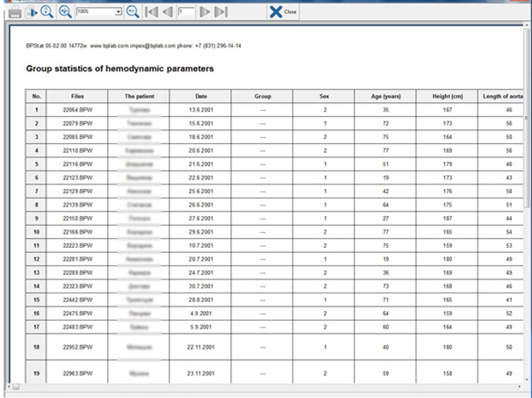This screenshot has height=398, width=532.
Task: Click file cell 22289.BPW
Action: click(x=77, y=272)
